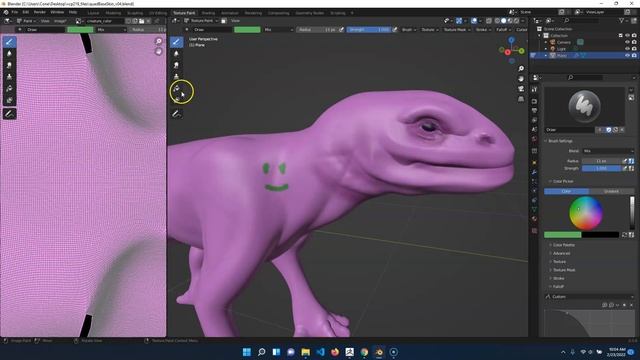Image resolution: width=640 pixels, height=360 pixels.
Task: Click the black secondary color swatch
Action: 600,235
